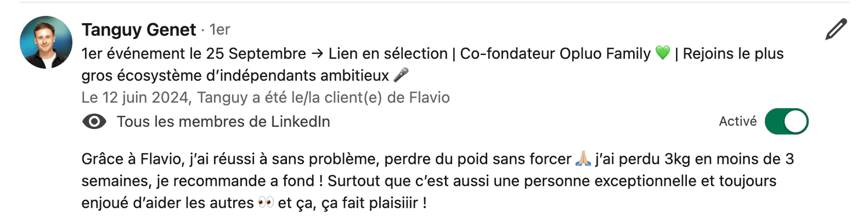This screenshot has height=224, width=868.
Task: Click the Le 12 juin 2024 date line
Action: pos(266,98)
